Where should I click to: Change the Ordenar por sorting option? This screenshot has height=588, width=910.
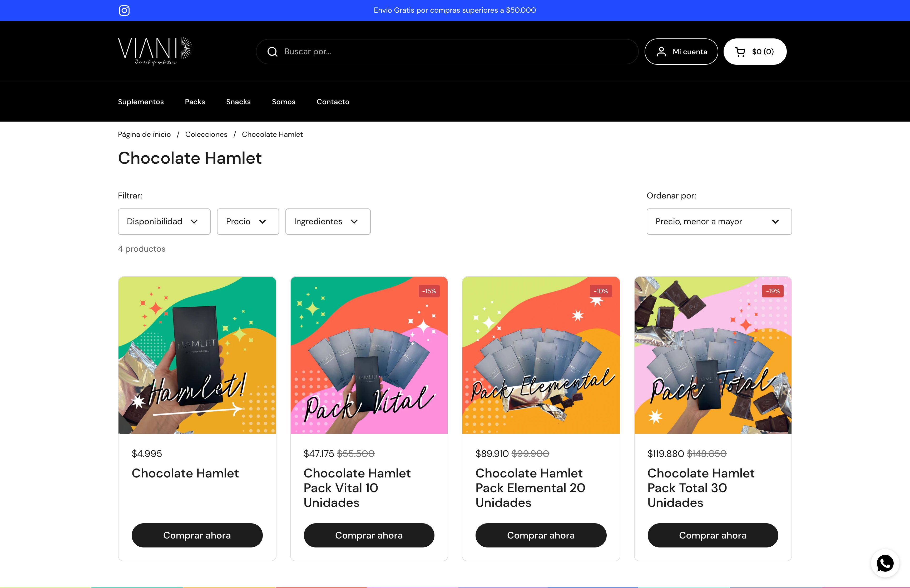click(719, 221)
